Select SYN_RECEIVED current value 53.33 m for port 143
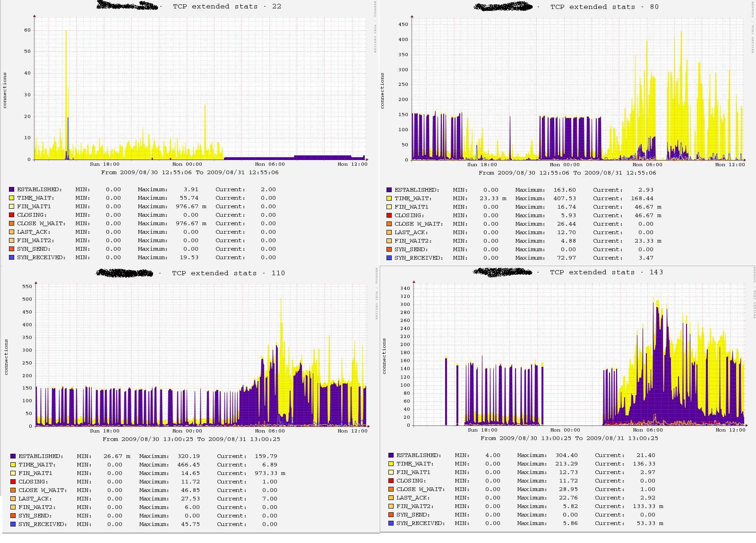 (649, 523)
